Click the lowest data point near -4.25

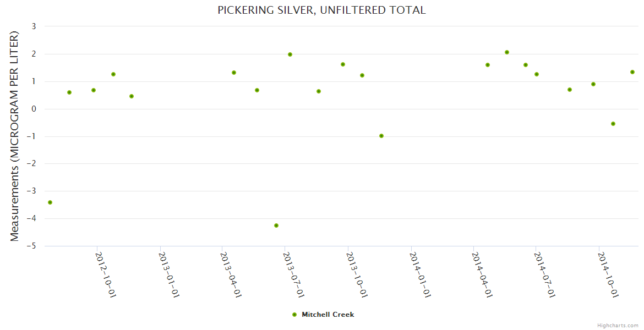click(276, 226)
